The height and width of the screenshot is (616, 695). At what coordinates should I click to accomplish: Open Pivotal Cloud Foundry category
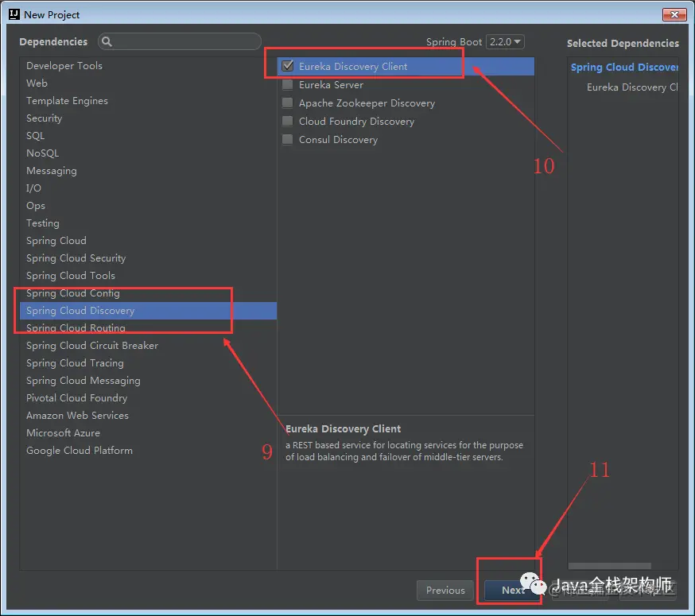(148, 398)
